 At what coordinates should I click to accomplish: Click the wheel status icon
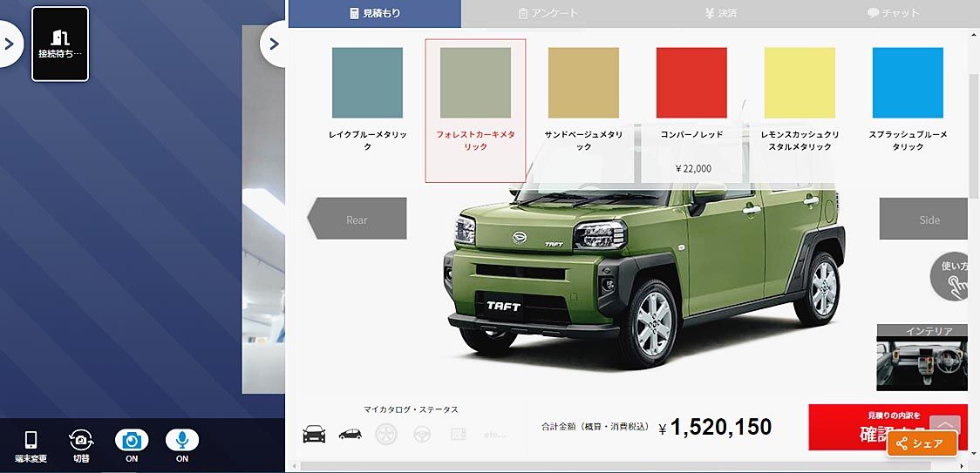coord(386,434)
